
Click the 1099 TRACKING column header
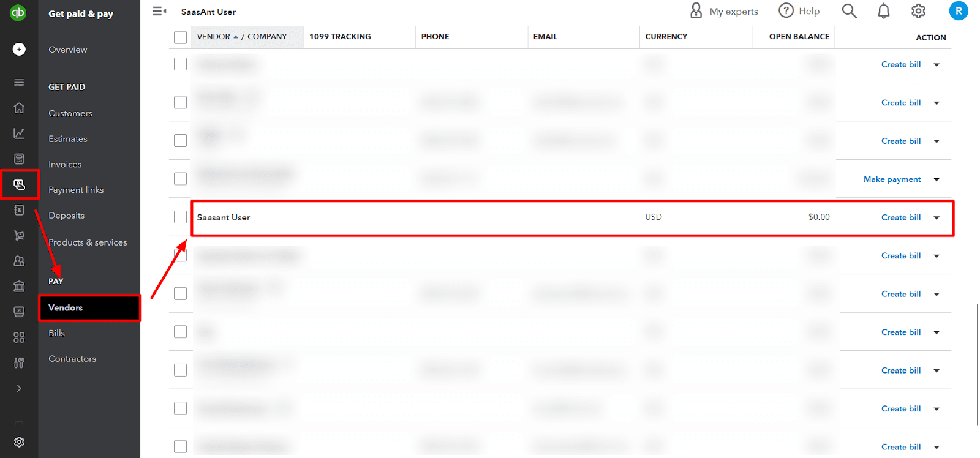340,37
